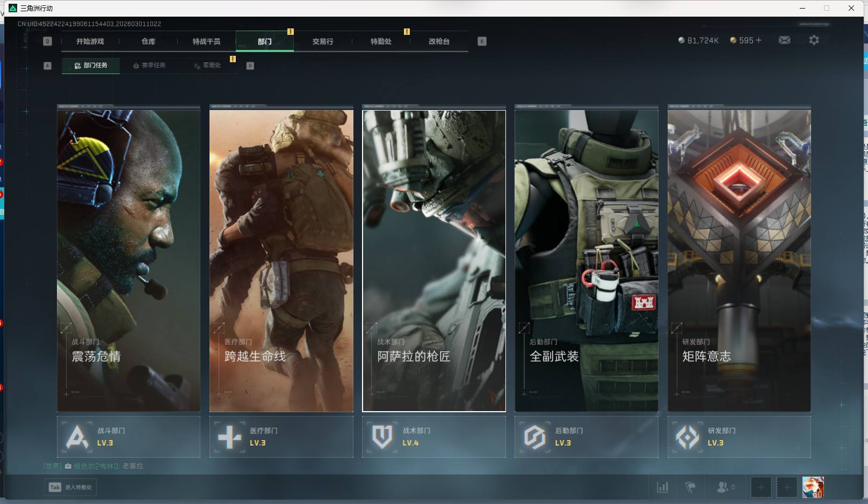This screenshot has height=504, width=868.
Task: Click the 研发部门 diamond icon
Action: click(x=687, y=437)
